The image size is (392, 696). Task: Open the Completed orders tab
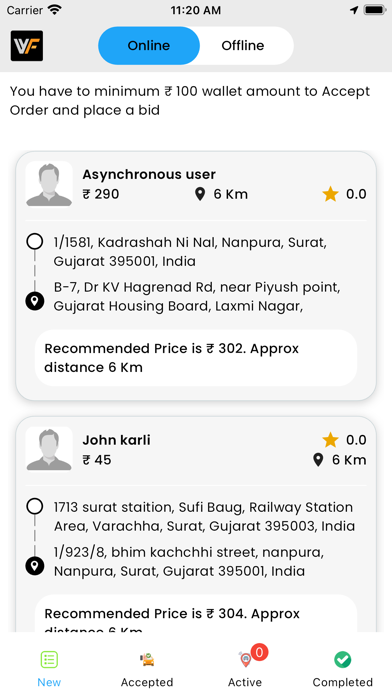pyautogui.click(x=343, y=668)
